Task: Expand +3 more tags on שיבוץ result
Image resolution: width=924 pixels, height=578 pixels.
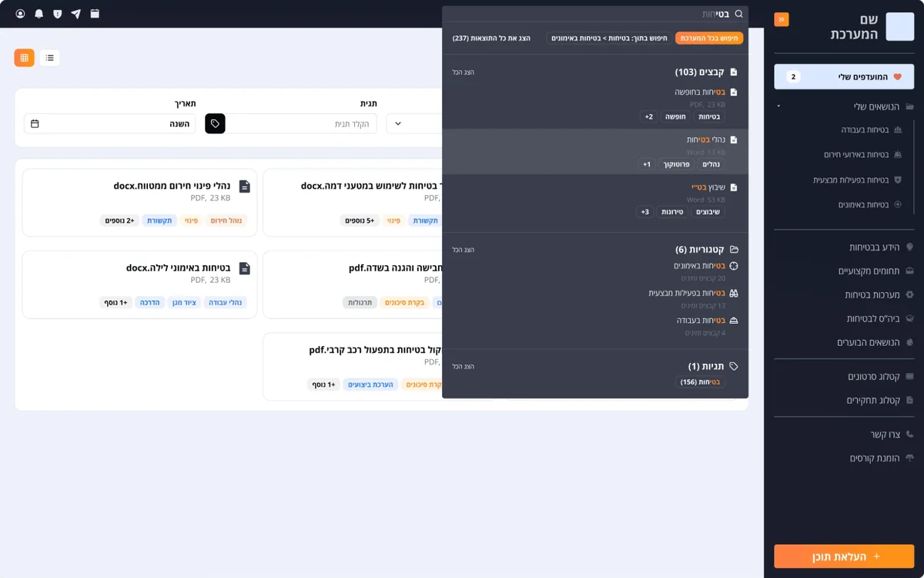Action: pyautogui.click(x=645, y=212)
